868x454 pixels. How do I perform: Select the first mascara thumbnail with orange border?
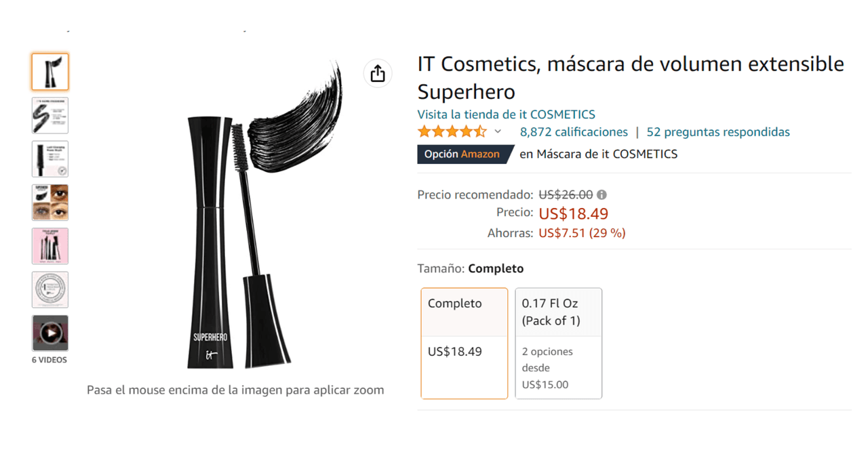coord(50,72)
